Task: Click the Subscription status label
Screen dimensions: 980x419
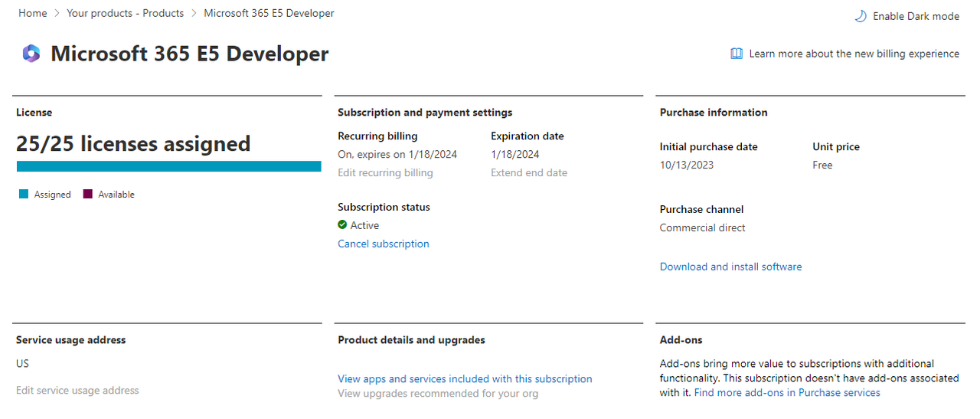Action: 384,208
